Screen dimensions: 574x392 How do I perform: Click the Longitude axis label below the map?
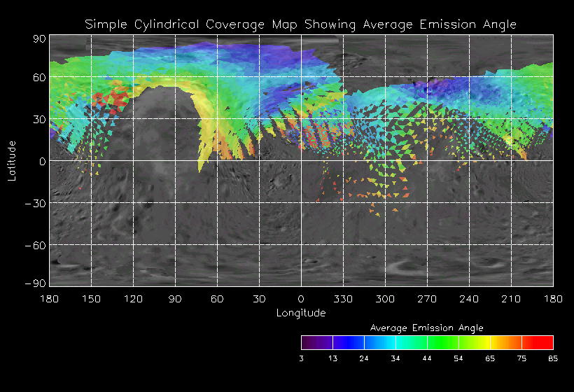point(301,313)
